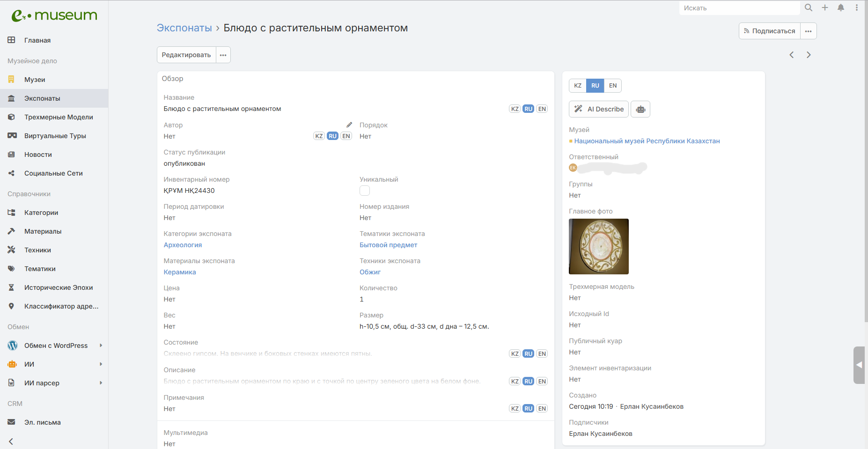Switch side panel language to KZ
This screenshot has height=449, width=868.
pyautogui.click(x=578, y=86)
